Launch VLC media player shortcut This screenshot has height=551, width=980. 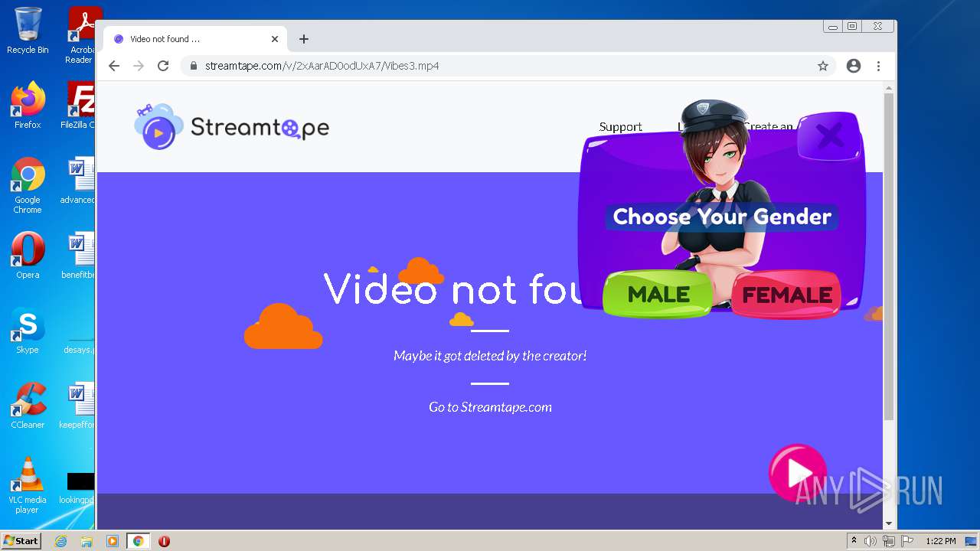point(28,485)
